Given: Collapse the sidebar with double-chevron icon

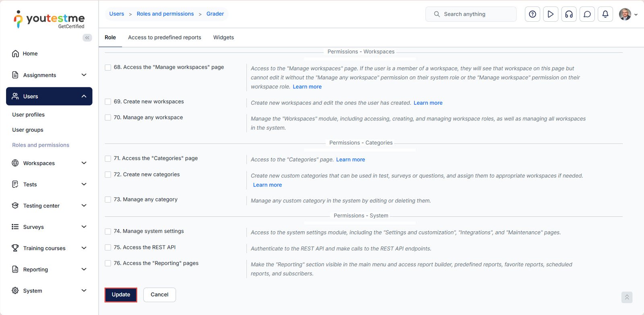Looking at the screenshot, I should coord(87,37).
